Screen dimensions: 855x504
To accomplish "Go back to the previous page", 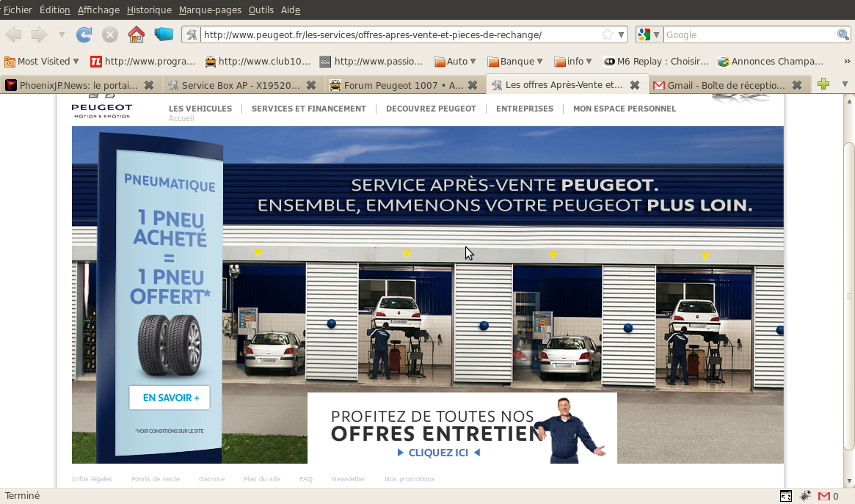I will (x=14, y=35).
